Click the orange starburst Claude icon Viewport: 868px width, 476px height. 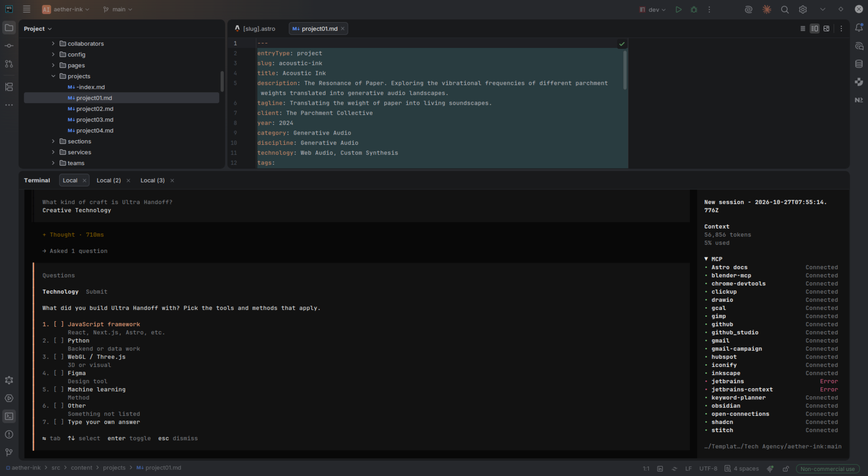[x=767, y=9]
